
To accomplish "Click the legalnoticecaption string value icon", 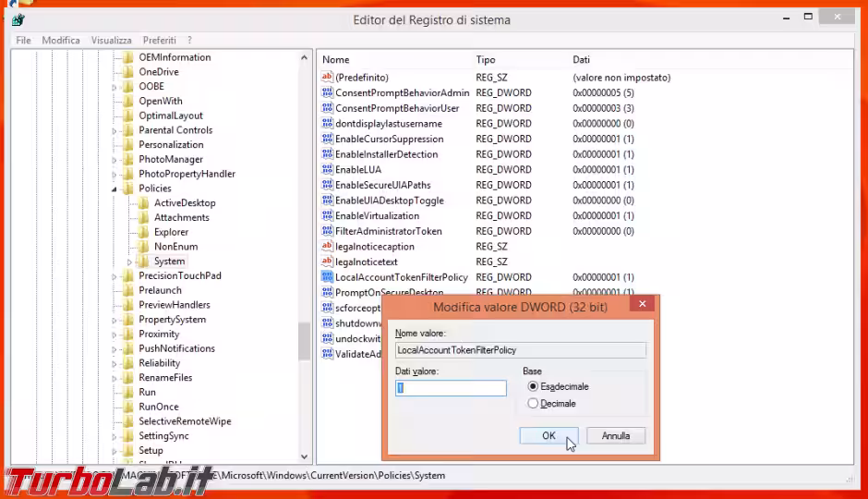I will pos(327,247).
